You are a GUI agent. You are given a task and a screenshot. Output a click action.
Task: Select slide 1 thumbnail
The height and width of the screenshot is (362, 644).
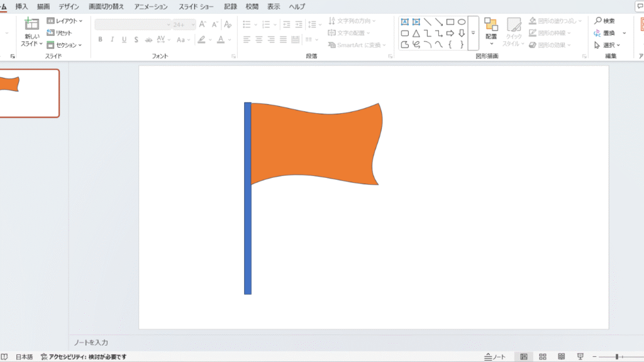click(x=30, y=93)
